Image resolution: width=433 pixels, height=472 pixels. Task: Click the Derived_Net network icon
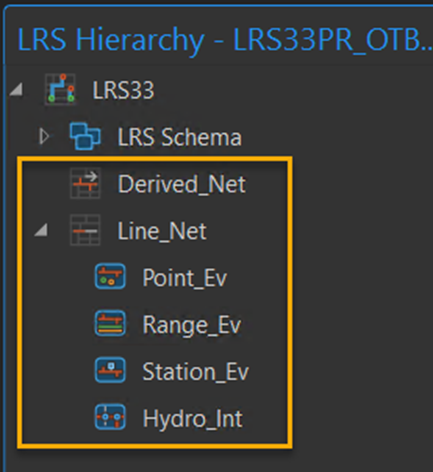(x=85, y=183)
